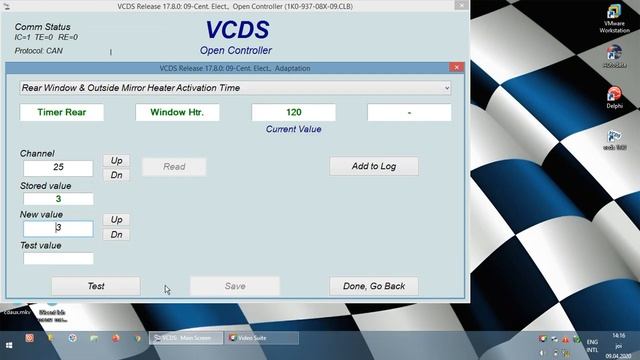The width and height of the screenshot is (640, 360).
Task: Open the desktop shortcut below VMware Workstation
Action: (614, 57)
